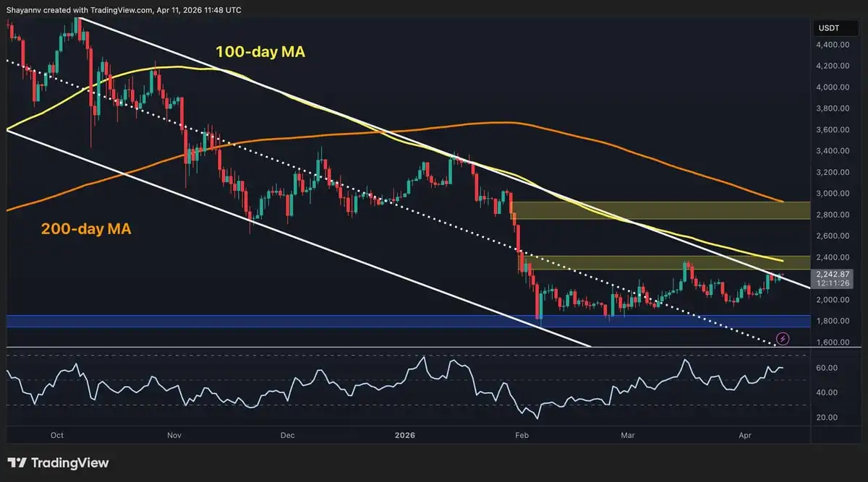Click the 60.00 level on RSI scale
This screenshot has width=868, height=482.
(827, 368)
